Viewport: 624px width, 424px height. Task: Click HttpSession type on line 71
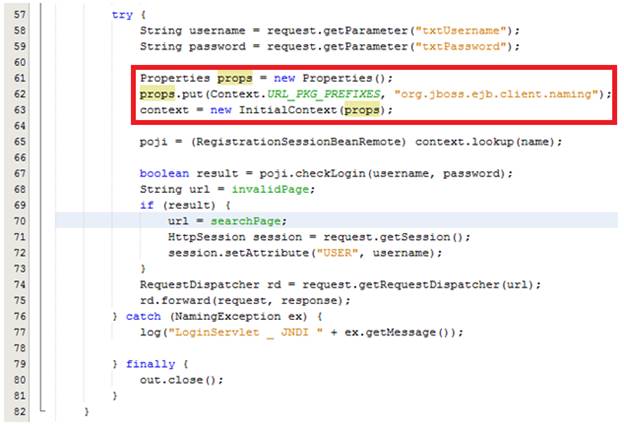(x=207, y=237)
